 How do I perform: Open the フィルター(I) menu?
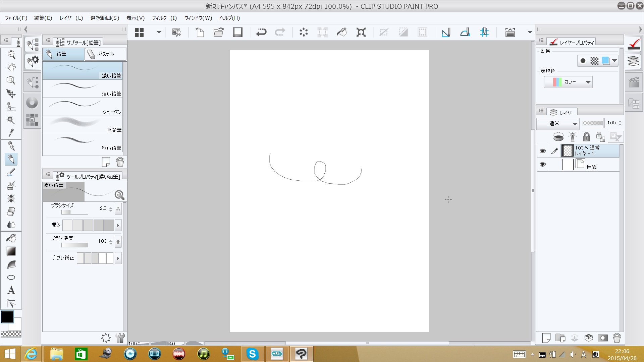tap(164, 18)
